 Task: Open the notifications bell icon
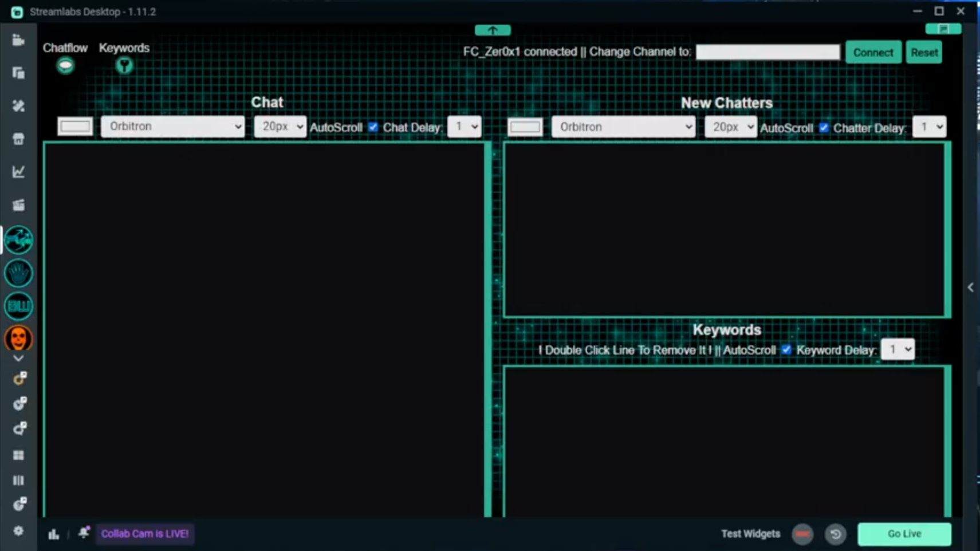pyautogui.click(x=84, y=533)
